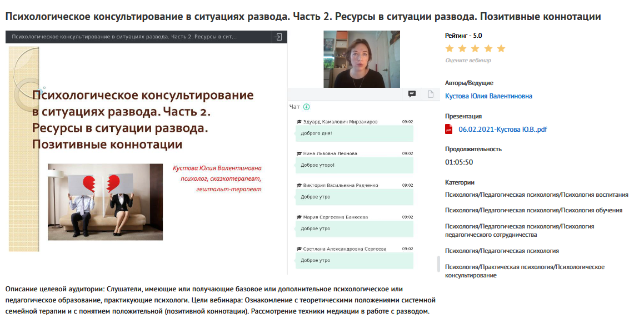Click the green chat download arrow icon
This screenshot has width=644, height=323.
click(306, 107)
